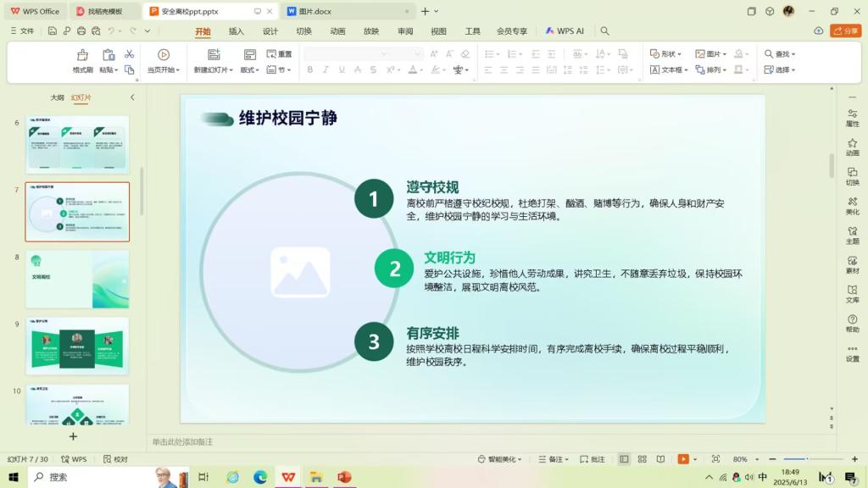The height and width of the screenshot is (488, 868).
Task: Click the Reset (重置) slide button
Action: (280, 54)
